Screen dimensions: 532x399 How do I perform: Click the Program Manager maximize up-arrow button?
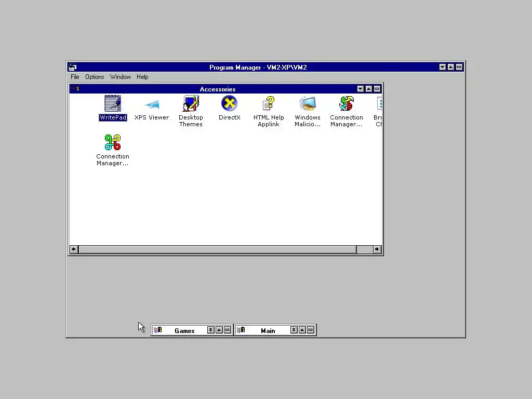[x=451, y=67]
